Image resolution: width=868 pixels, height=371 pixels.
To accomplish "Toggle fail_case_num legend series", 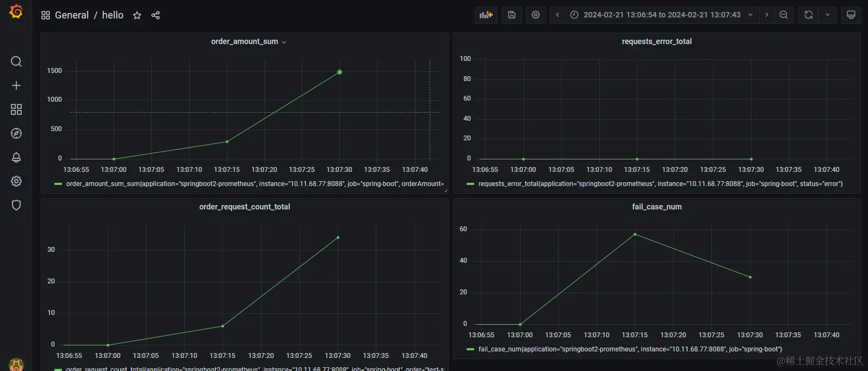I will [x=630, y=349].
